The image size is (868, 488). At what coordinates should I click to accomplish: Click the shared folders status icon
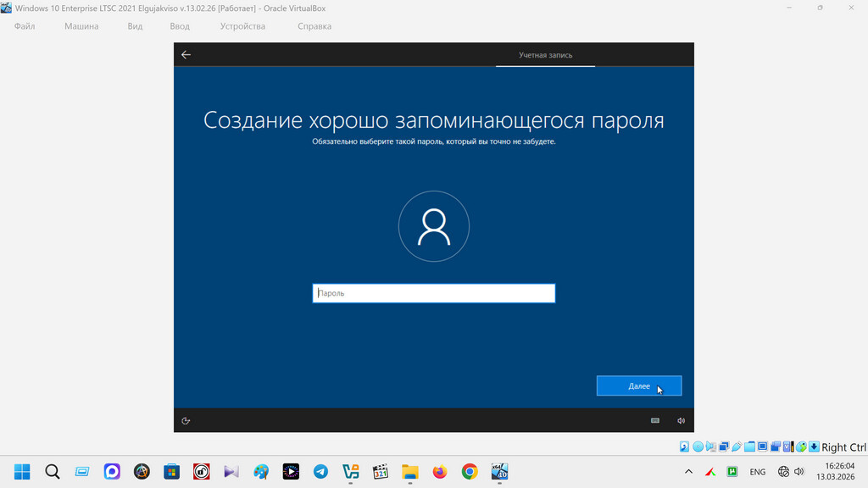tap(749, 446)
